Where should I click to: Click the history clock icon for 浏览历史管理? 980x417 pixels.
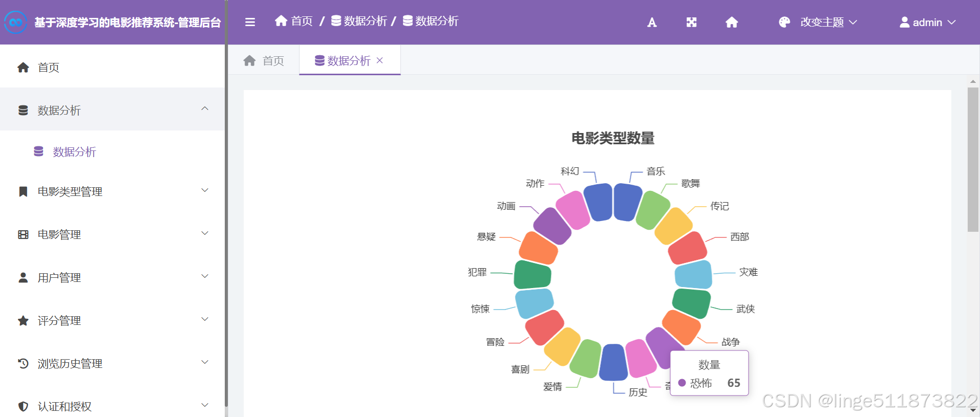tap(23, 363)
